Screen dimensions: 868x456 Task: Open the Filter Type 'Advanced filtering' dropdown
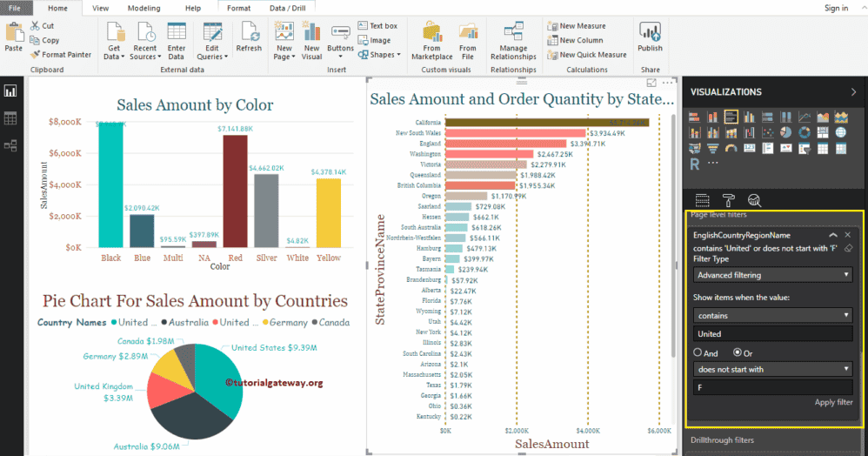(773, 275)
